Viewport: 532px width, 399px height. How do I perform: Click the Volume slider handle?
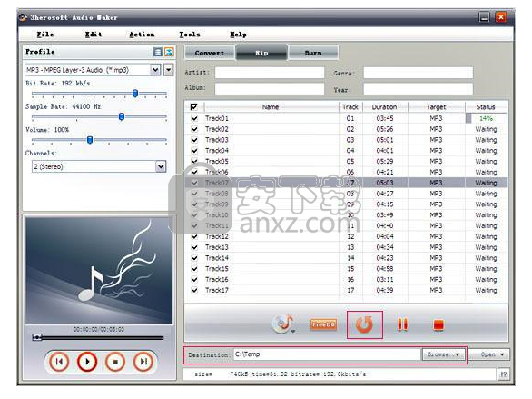(90, 140)
